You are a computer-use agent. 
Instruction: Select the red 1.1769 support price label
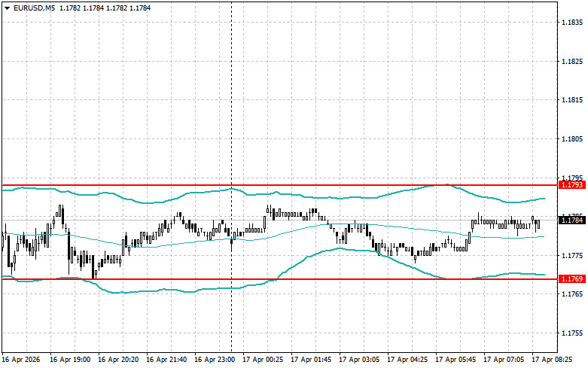tap(571, 278)
